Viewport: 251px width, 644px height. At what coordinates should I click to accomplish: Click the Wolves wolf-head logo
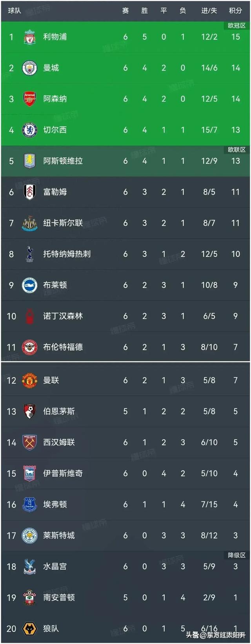29,628
